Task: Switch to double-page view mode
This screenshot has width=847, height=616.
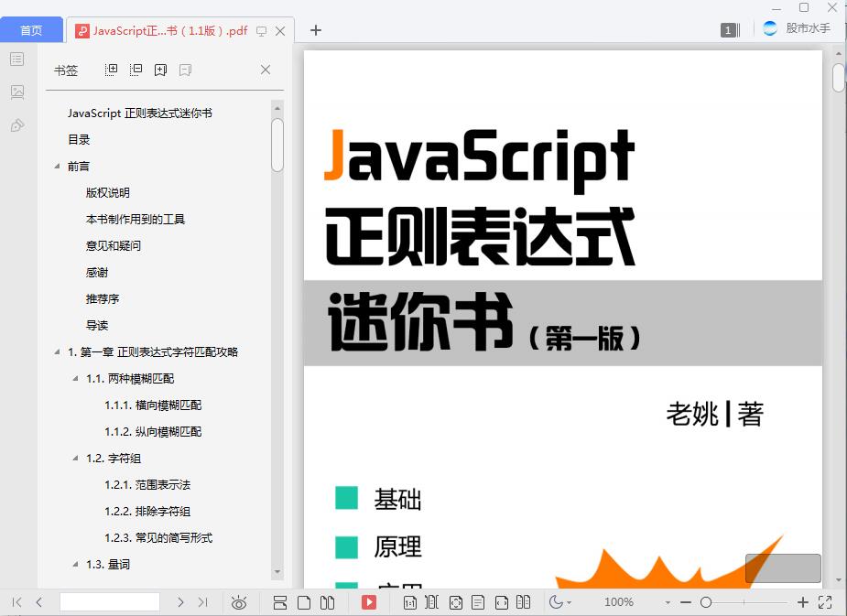Action: pyautogui.click(x=327, y=602)
